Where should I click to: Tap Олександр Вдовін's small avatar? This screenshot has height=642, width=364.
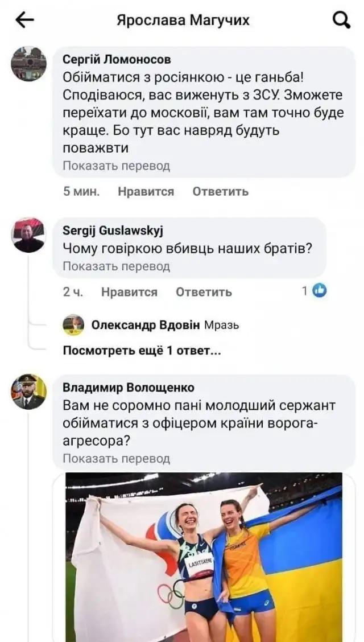coord(73,325)
